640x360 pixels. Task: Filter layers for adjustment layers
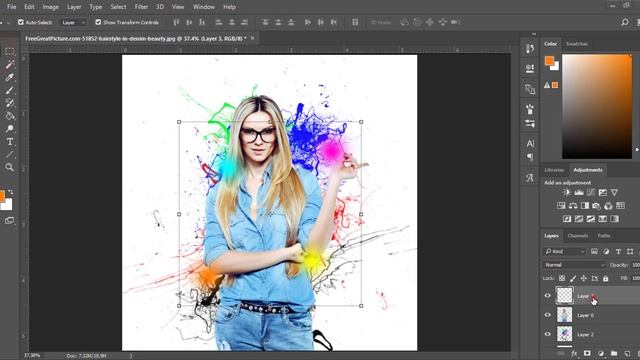[x=606, y=251]
